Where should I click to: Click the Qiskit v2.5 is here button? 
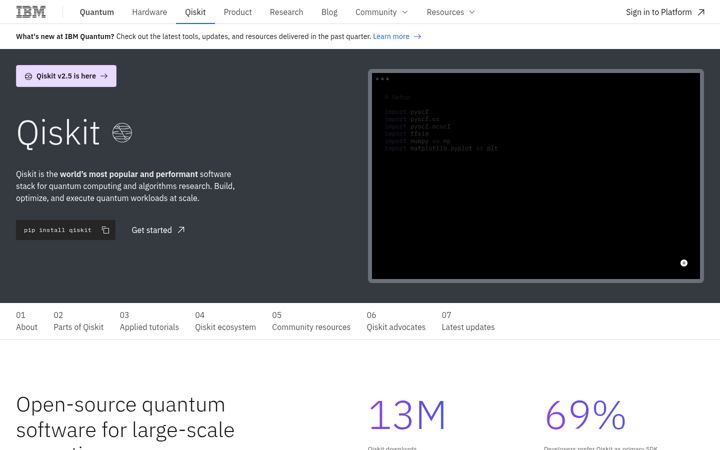coord(66,76)
